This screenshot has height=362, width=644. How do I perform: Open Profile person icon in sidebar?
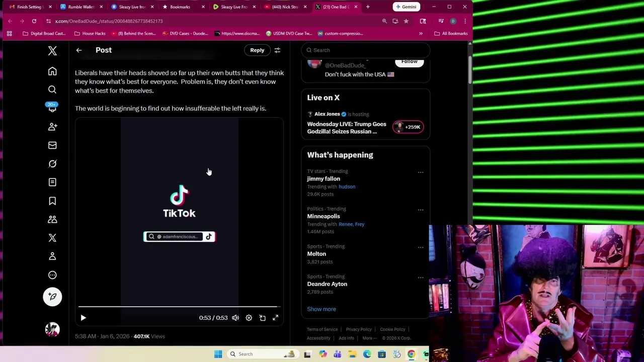coord(52,256)
